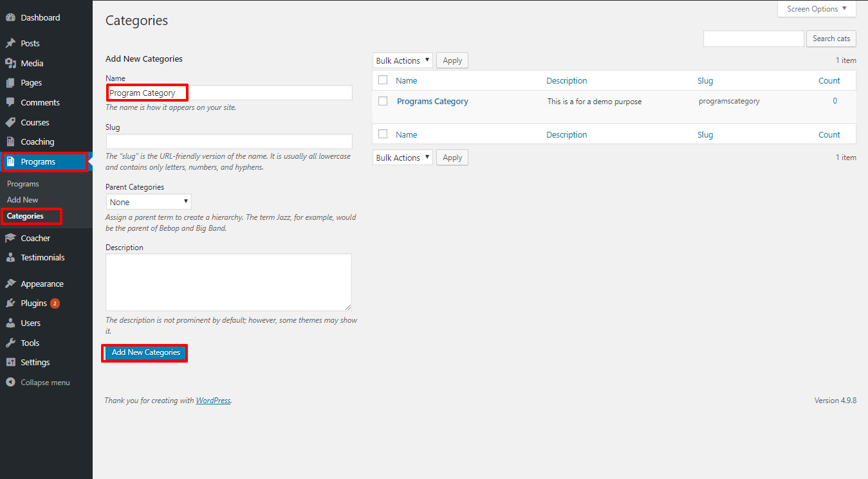
Task: Click the Plugins plug icon
Action: pyautogui.click(x=10, y=303)
